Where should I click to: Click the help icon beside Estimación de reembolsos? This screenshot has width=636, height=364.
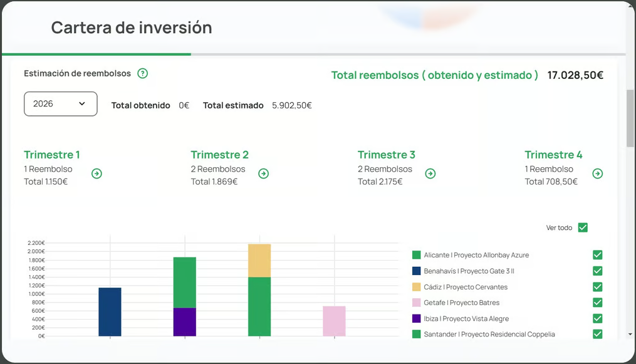click(x=143, y=73)
